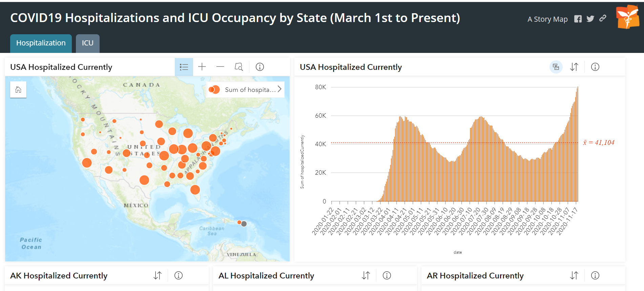Screen dimensions: 644x291
Task: Show info for the USA map panel
Action: click(x=260, y=67)
